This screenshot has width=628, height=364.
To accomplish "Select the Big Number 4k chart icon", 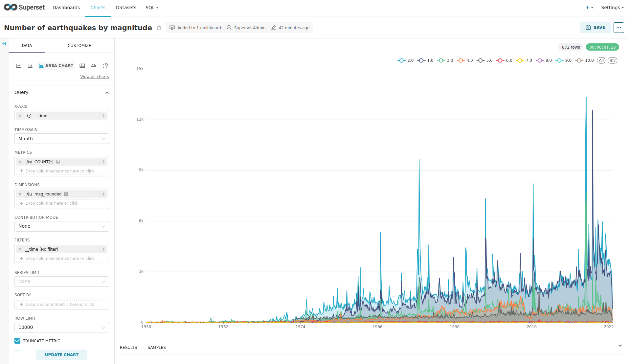I will 94,66.
